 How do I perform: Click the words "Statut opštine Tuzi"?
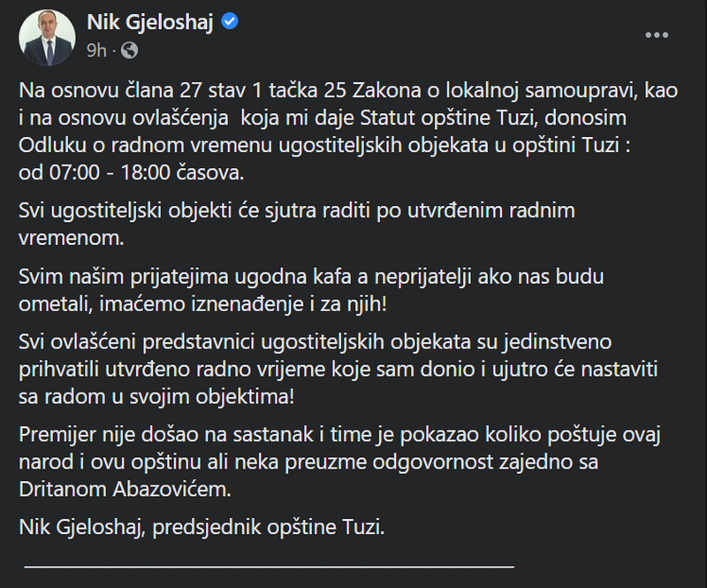(449, 118)
